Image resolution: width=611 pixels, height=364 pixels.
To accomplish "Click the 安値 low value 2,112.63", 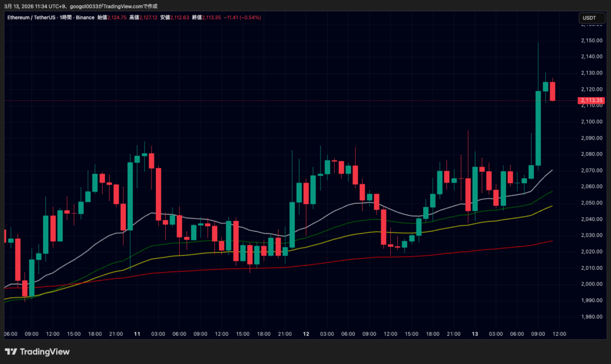I will tap(179, 17).
